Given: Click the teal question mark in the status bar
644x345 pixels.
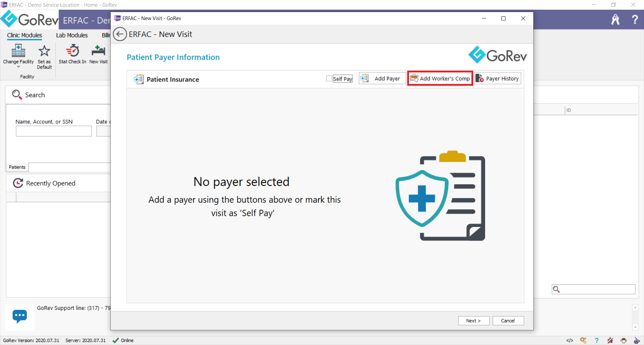Looking at the screenshot, I should pos(597,340).
